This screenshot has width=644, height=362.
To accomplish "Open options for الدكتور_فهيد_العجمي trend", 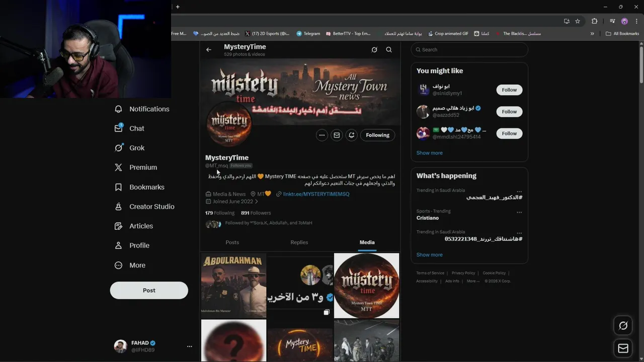I will (x=519, y=192).
